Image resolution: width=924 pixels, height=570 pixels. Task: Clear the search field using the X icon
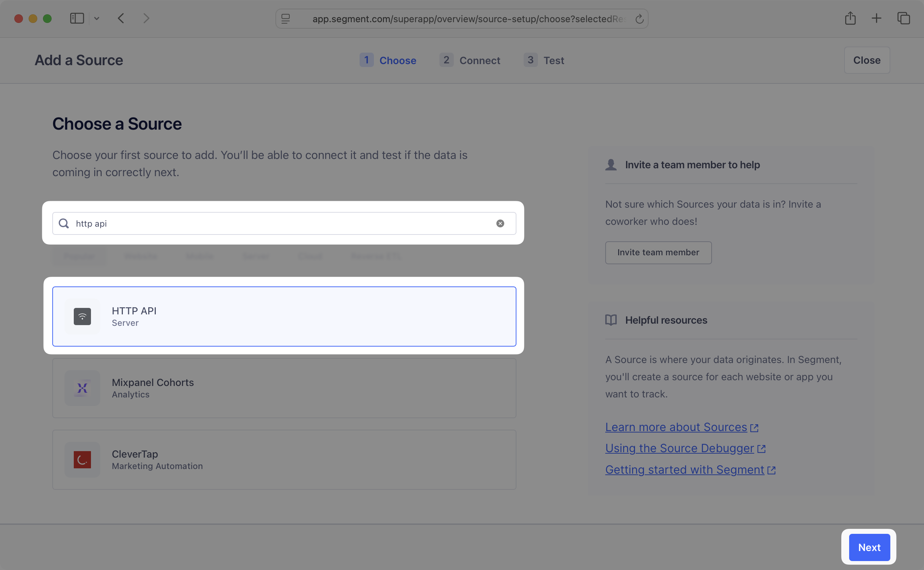pyautogui.click(x=500, y=223)
